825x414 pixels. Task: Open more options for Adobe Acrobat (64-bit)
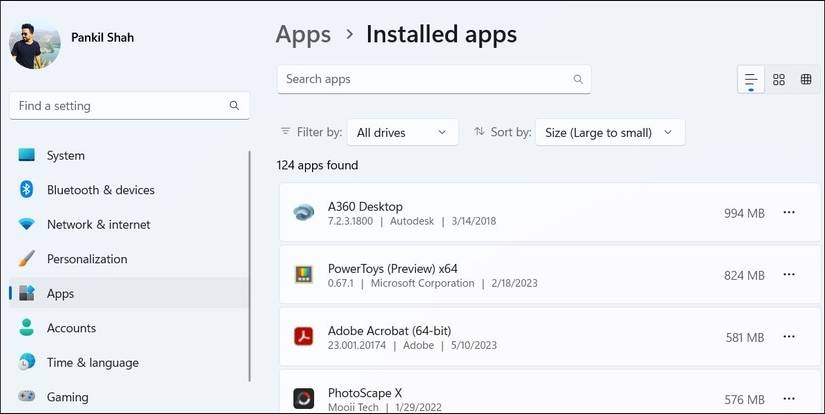(789, 337)
